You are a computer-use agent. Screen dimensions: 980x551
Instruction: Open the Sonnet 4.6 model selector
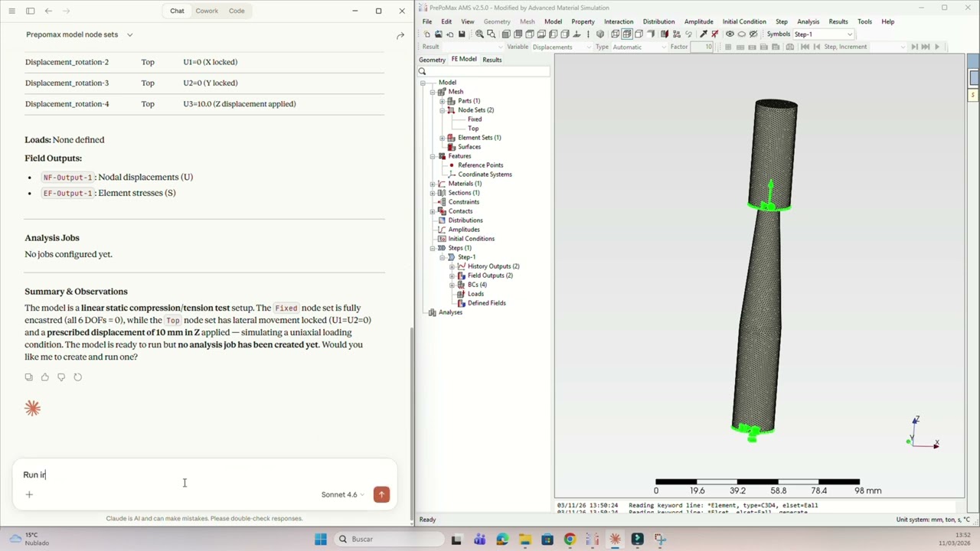click(342, 494)
